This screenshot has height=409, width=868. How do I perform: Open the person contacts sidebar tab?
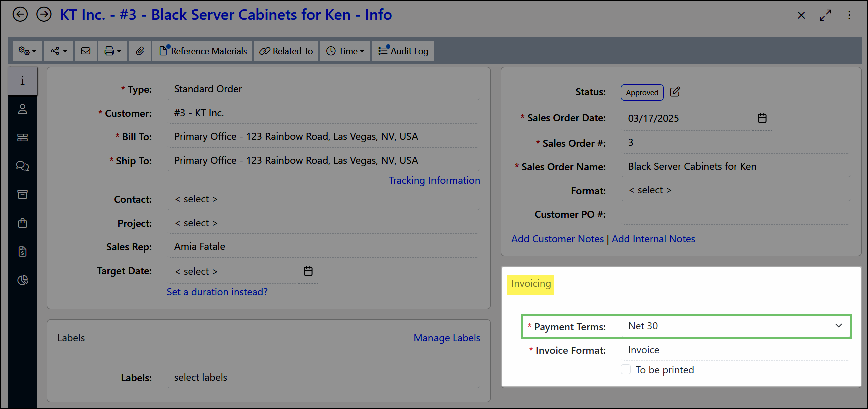pos(22,109)
